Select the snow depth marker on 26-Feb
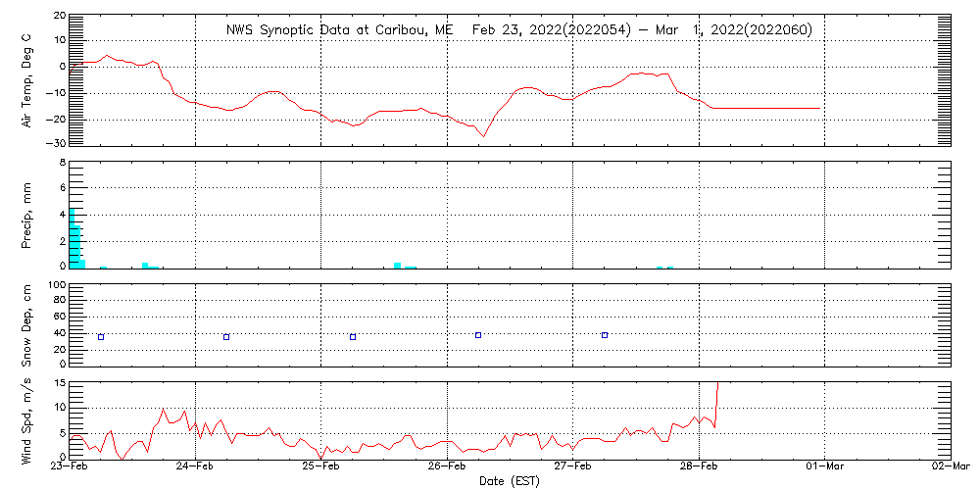980x490 pixels. click(478, 335)
